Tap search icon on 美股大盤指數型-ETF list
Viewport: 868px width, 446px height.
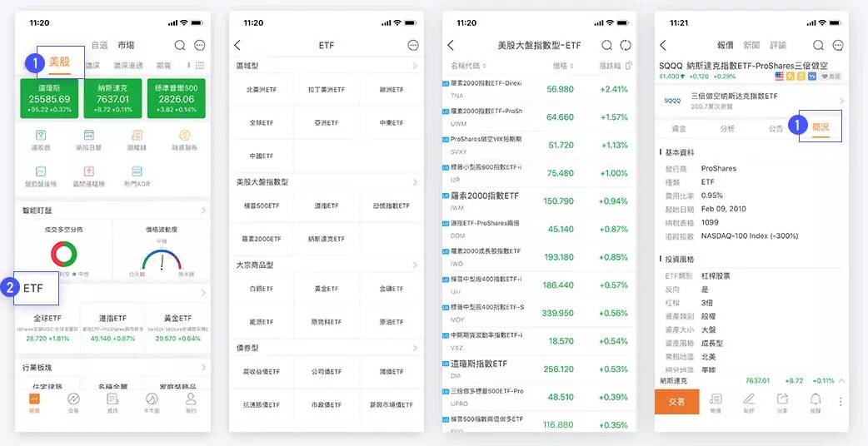coord(607,45)
